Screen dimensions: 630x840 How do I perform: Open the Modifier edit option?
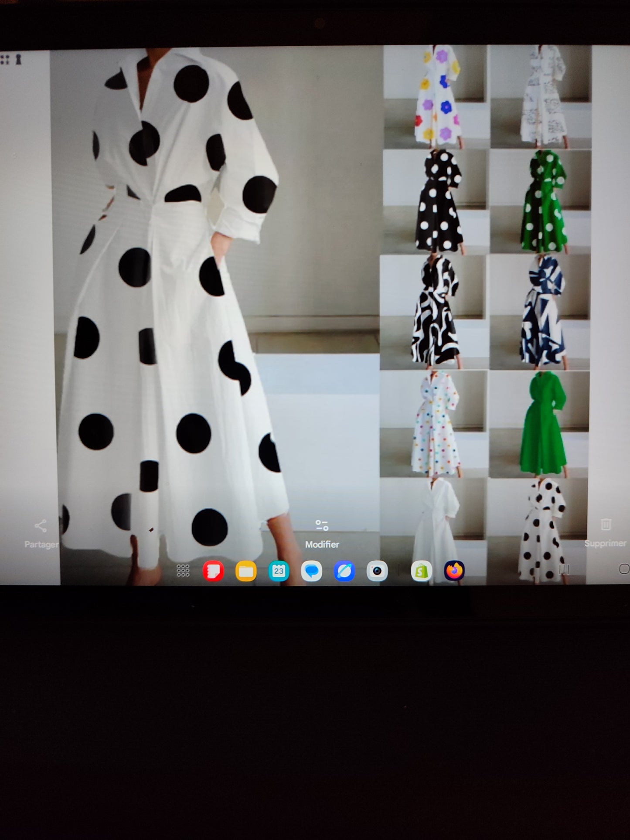pos(322,534)
